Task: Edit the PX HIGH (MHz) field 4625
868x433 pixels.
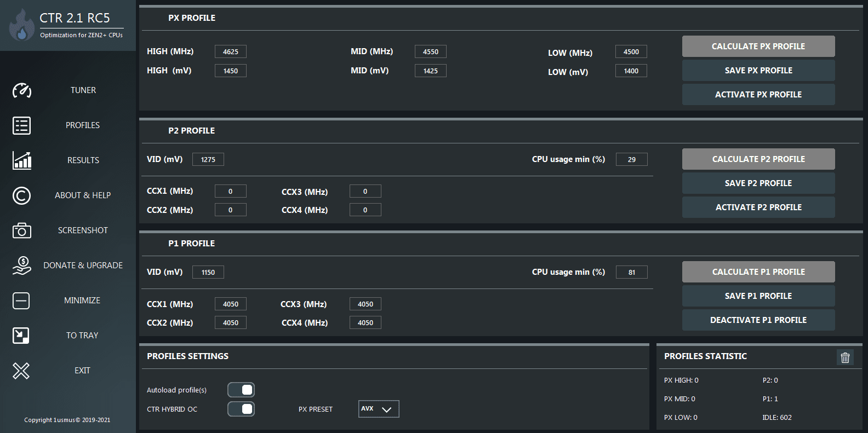Action: (x=231, y=51)
